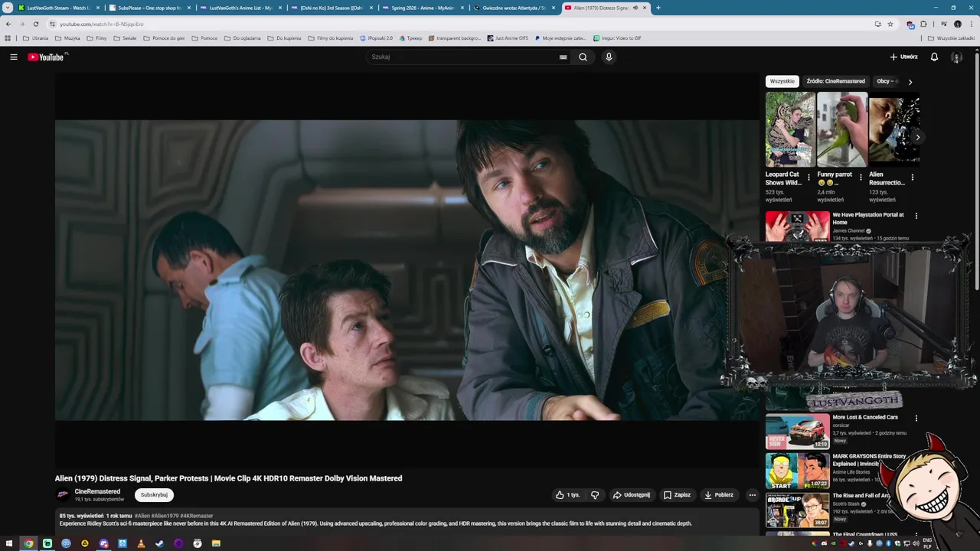Dislike the video with thumbs down

click(595, 495)
